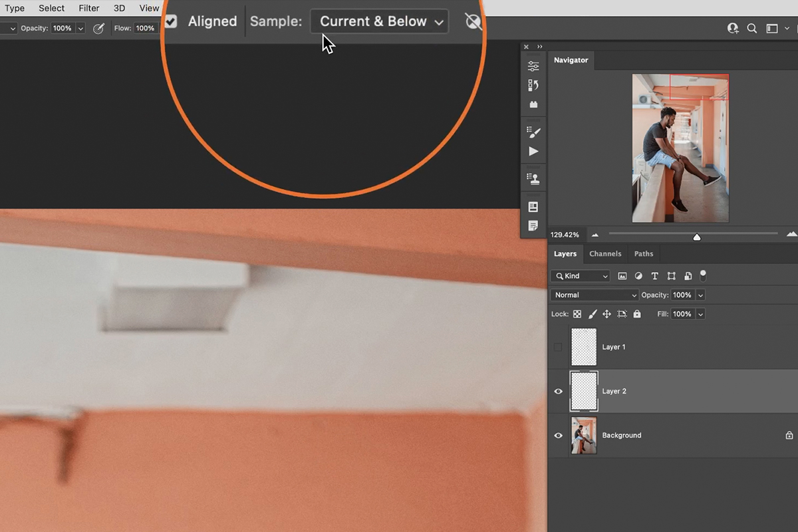
Task: Open the Clone Source panel icon
Action: tap(533, 178)
